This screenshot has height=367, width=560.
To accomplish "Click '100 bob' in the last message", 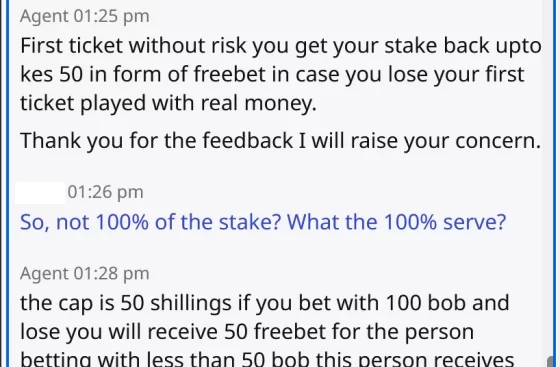I will click(426, 303).
